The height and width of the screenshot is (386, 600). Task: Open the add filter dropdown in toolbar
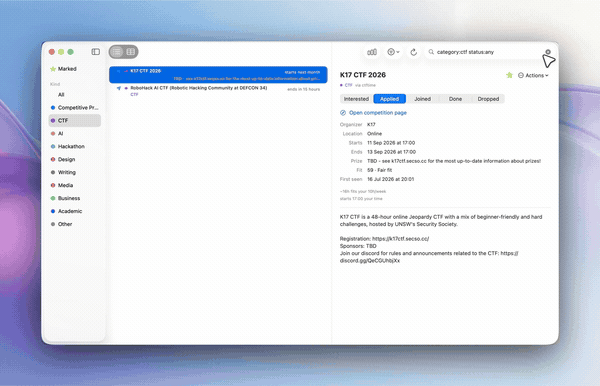[393, 52]
